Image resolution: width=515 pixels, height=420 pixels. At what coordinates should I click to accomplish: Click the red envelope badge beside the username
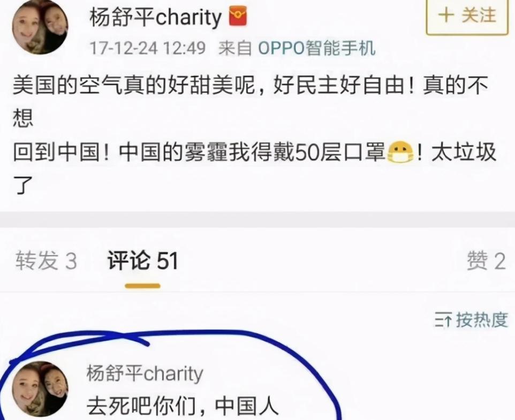238,17
